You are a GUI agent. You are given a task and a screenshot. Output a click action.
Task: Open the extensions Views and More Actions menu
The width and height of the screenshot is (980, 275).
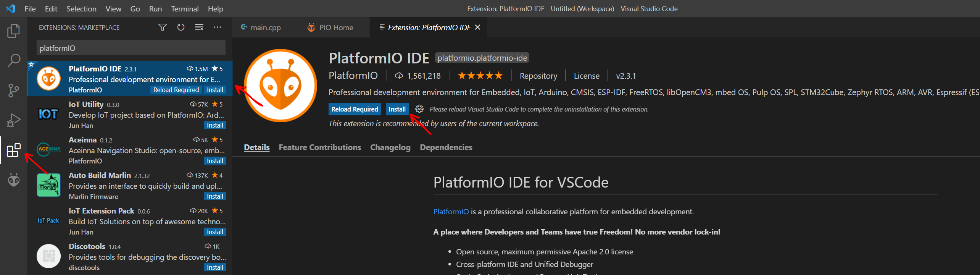[218, 27]
